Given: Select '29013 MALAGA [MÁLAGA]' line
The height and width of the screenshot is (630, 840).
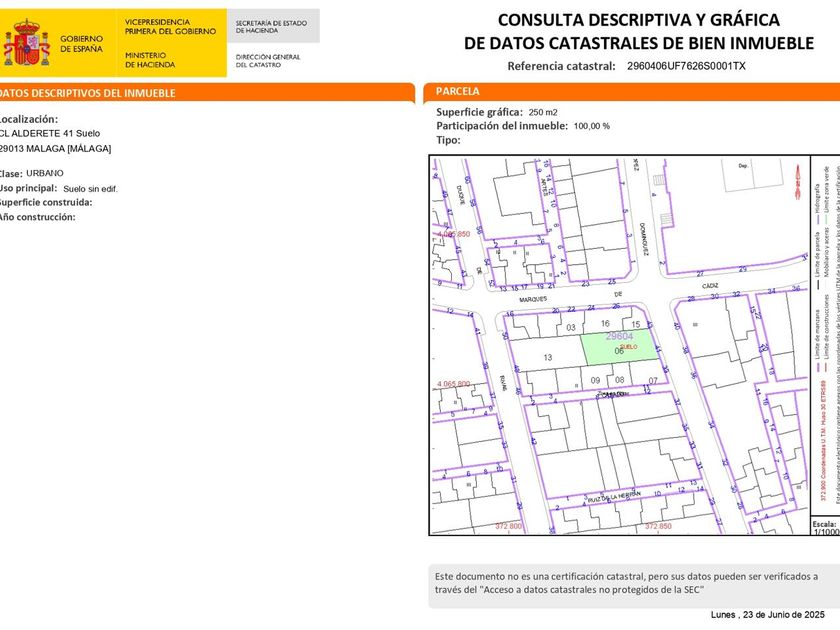Looking at the screenshot, I should point(55,148).
